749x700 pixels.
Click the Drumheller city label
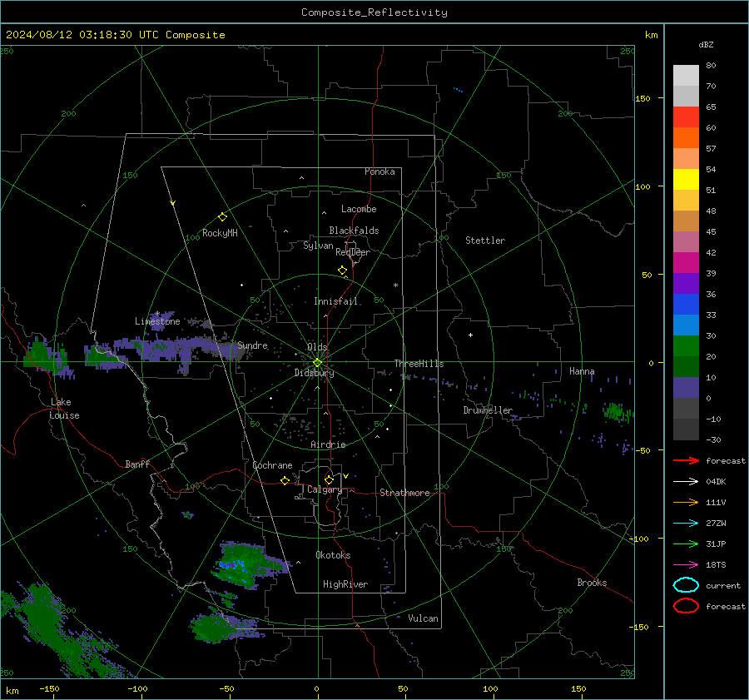tap(488, 410)
